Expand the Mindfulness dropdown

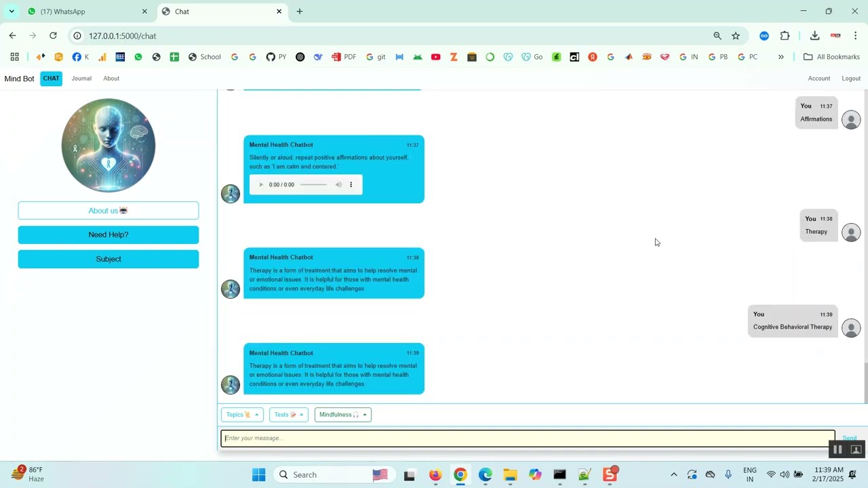(343, 415)
